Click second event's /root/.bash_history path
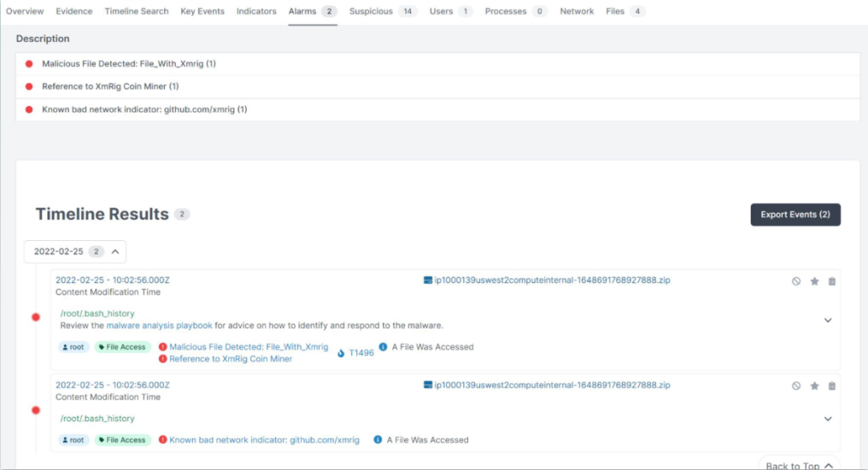868x470 pixels. 97,419
